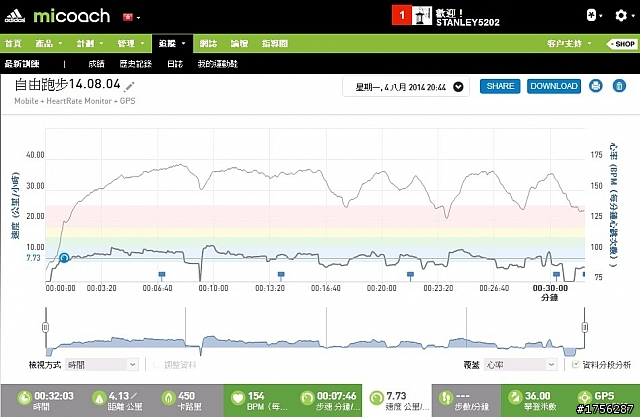The image size is (640, 417).
Task: Switch to the 成績 sub-tab
Action: click(96, 64)
